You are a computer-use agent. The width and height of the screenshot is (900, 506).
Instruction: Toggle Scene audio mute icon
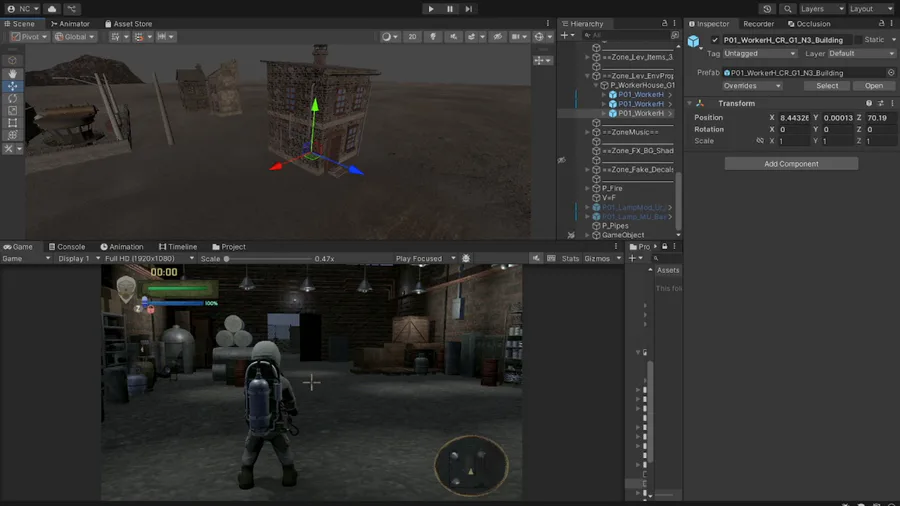point(453,36)
